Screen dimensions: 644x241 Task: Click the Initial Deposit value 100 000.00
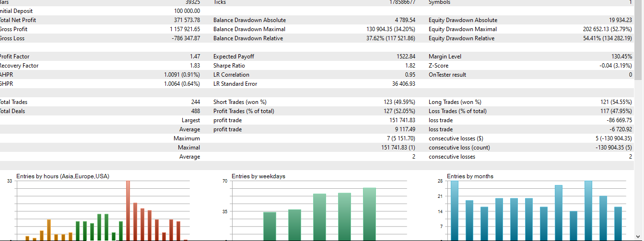(187, 11)
